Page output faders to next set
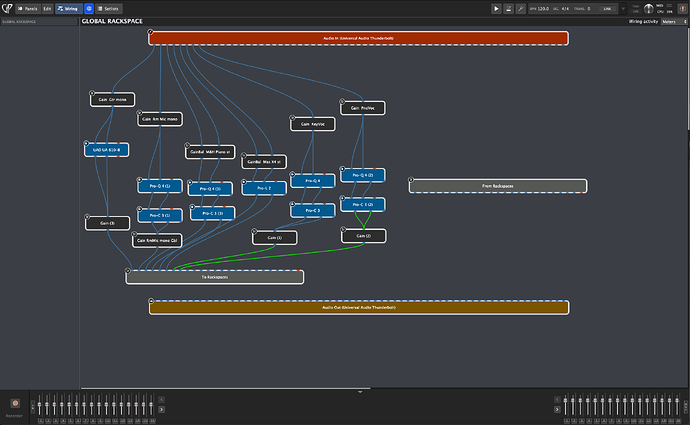This screenshot has height=425, width=690. [x=557, y=410]
